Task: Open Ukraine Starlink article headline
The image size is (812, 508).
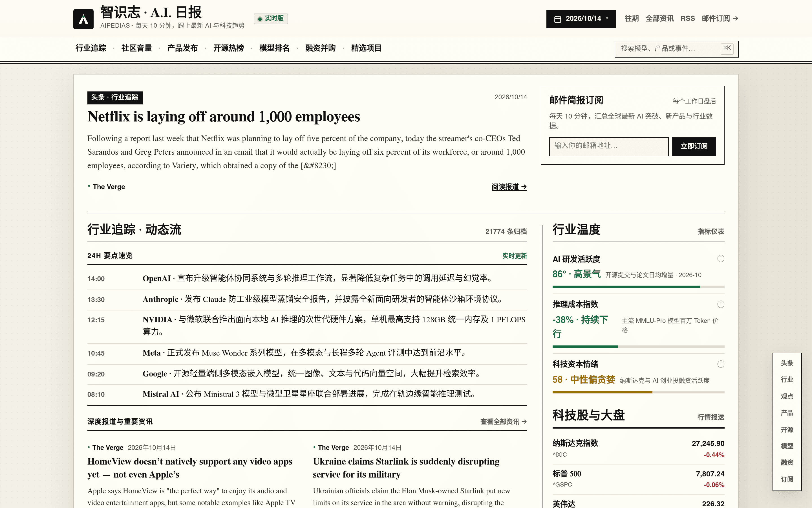Action: (x=406, y=468)
